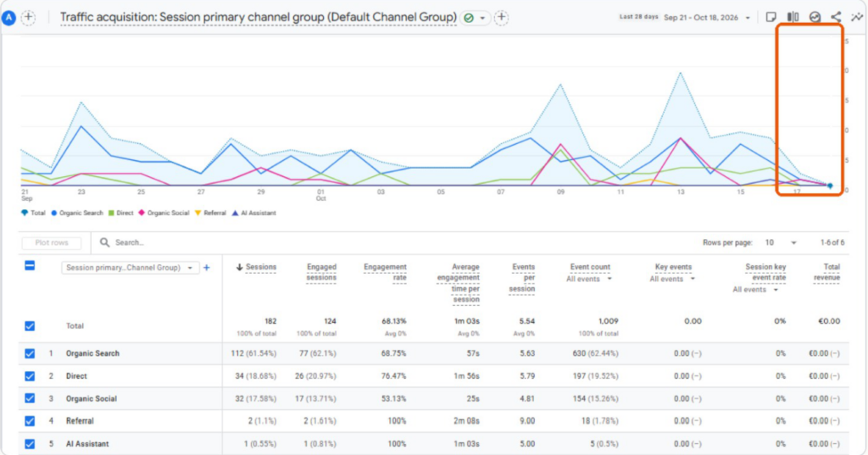Click the search magnifier icon above the table
The height and width of the screenshot is (455, 868).
(x=104, y=242)
